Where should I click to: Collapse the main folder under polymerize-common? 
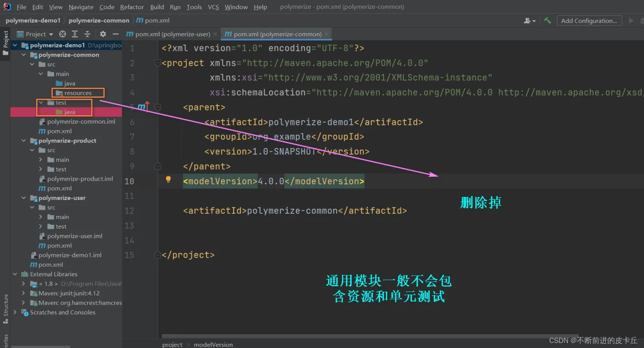(x=40, y=74)
